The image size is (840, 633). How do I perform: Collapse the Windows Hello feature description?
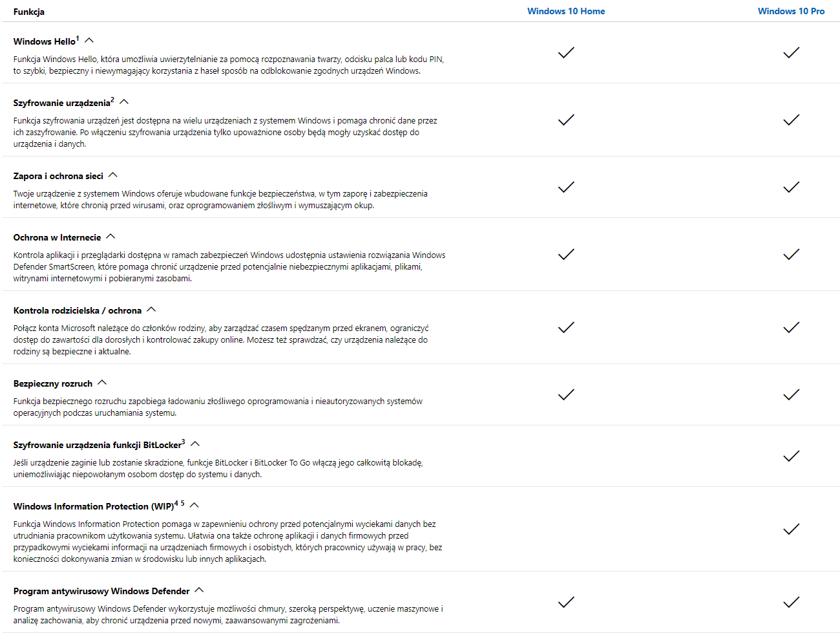pyautogui.click(x=89, y=41)
